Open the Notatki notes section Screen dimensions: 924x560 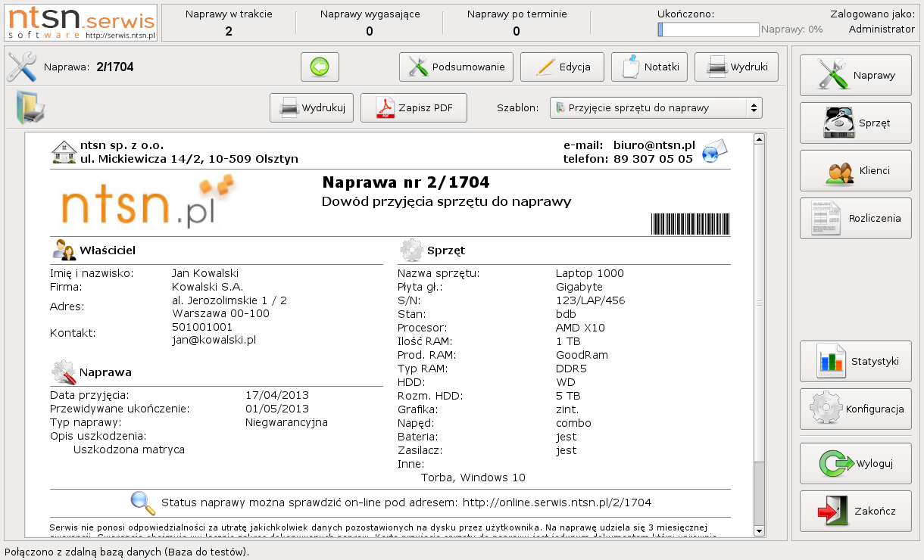[649, 67]
